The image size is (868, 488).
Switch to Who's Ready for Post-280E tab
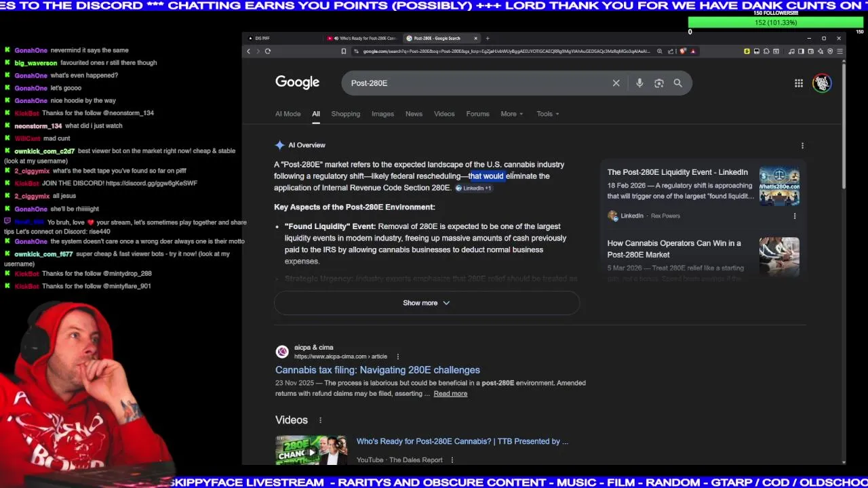[x=362, y=38]
